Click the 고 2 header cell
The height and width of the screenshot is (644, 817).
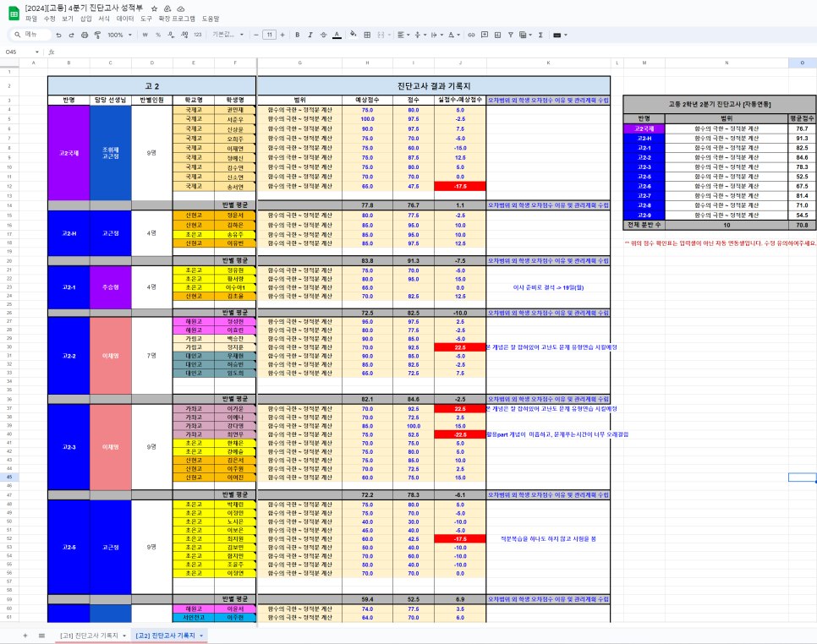pos(152,86)
